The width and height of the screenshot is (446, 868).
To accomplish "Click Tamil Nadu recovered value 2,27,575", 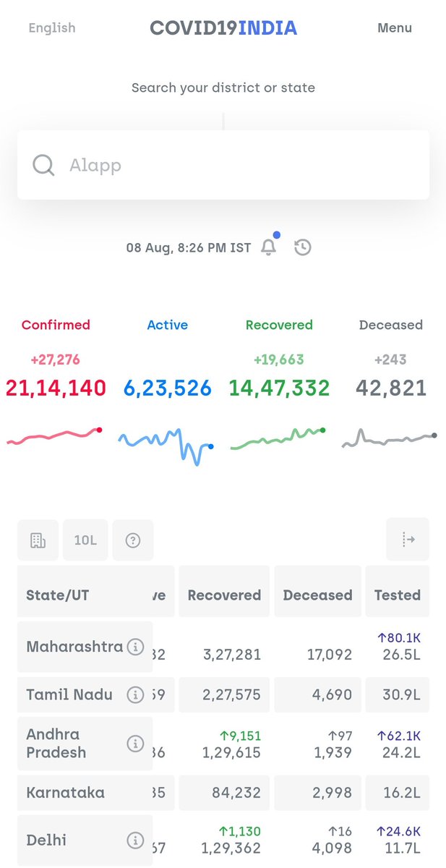I will click(x=232, y=695).
